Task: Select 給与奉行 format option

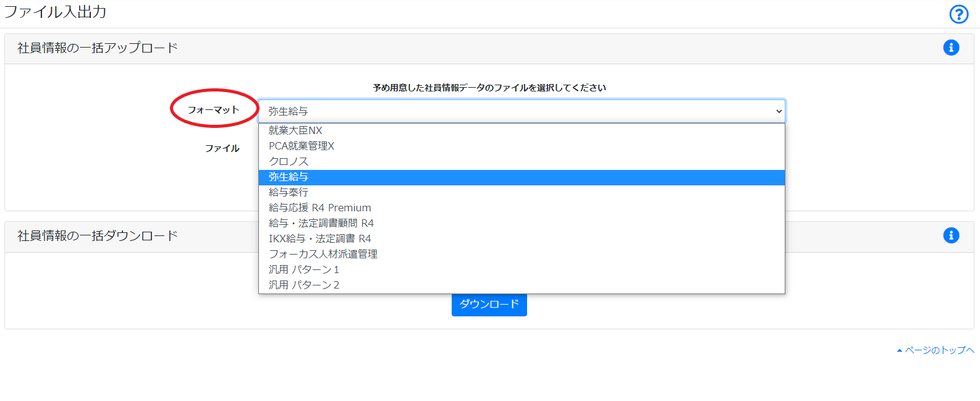Action: pyautogui.click(x=522, y=192)
